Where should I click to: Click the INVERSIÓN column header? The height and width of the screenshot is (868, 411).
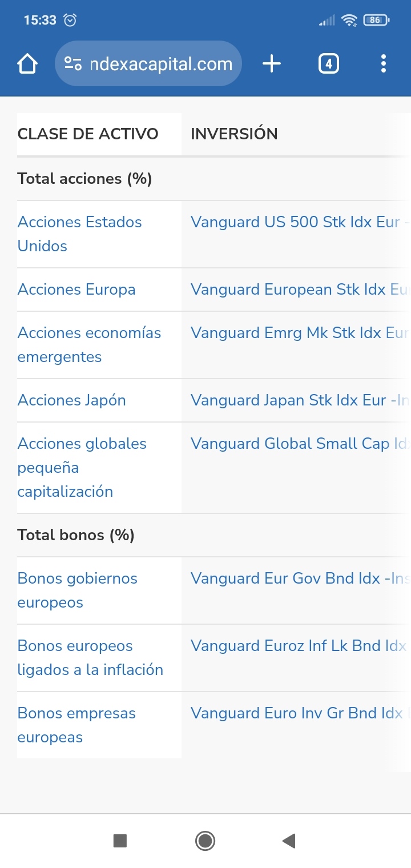234,134
